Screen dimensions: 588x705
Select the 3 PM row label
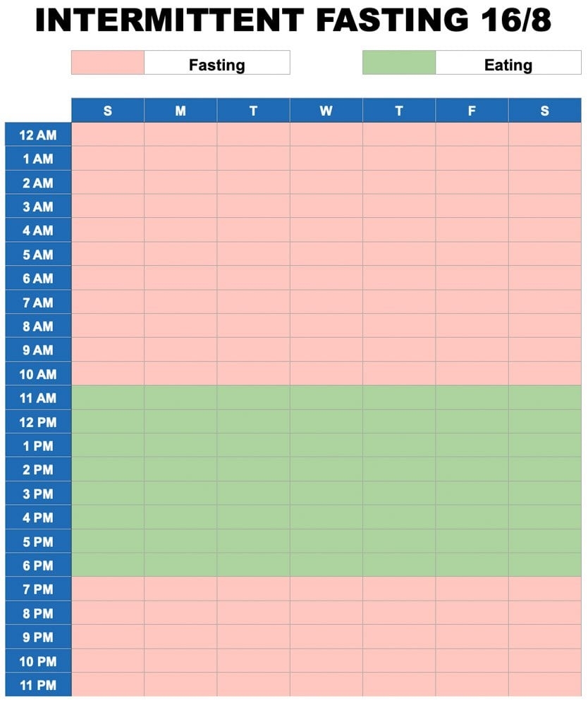[38, 494]
